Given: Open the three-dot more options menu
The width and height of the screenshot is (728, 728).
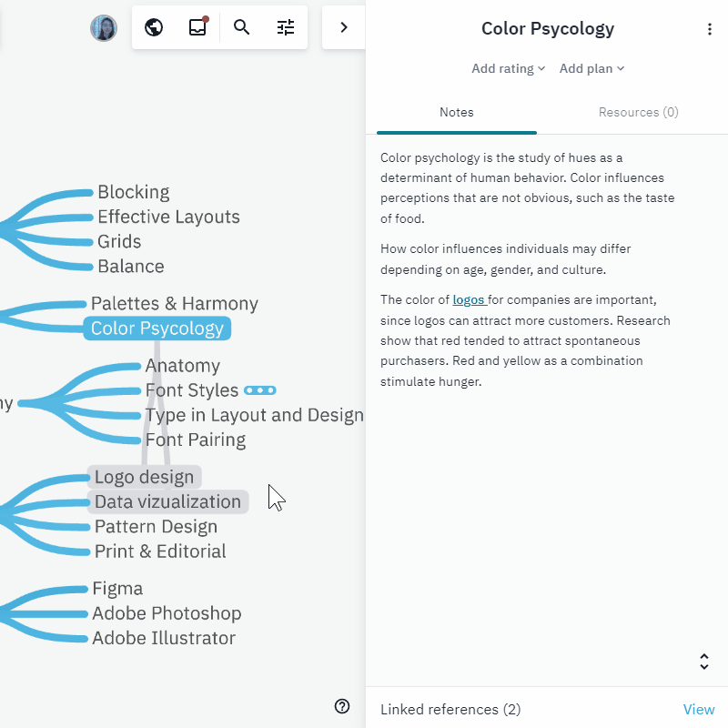Looking at the screenshot, I should click(x=710, y=29).
